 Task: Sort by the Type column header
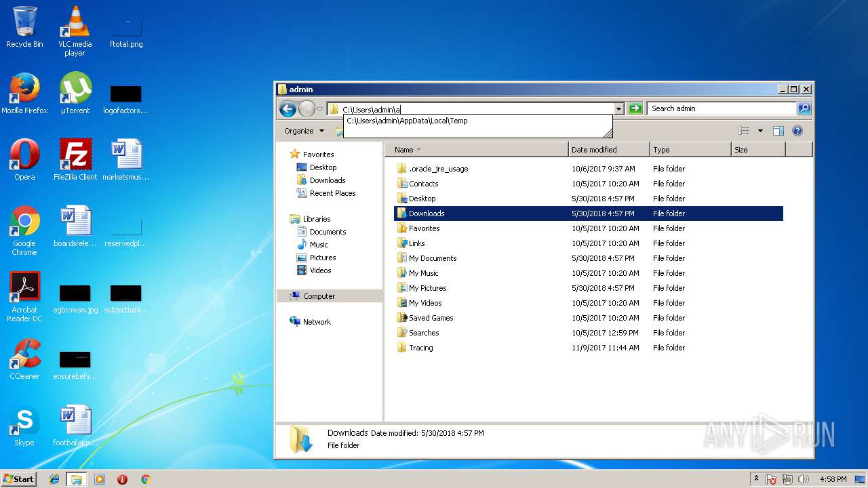coord(690,150)
